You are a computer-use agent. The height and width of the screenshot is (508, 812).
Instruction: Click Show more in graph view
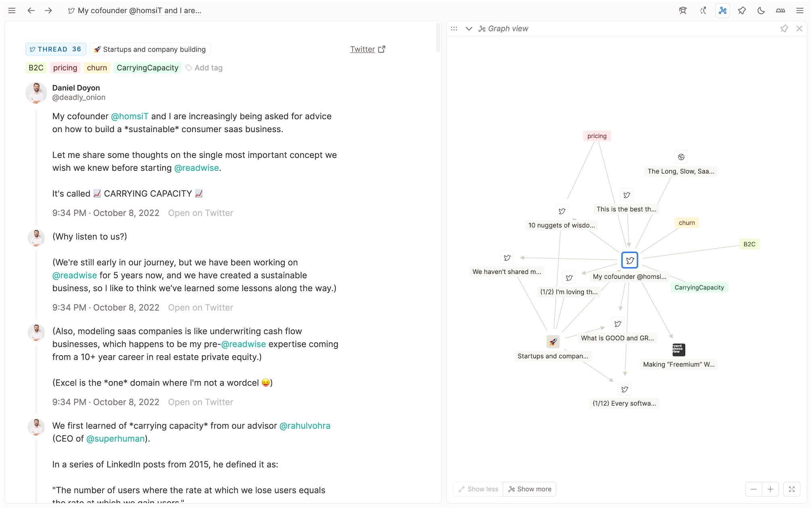click(530, 489)
